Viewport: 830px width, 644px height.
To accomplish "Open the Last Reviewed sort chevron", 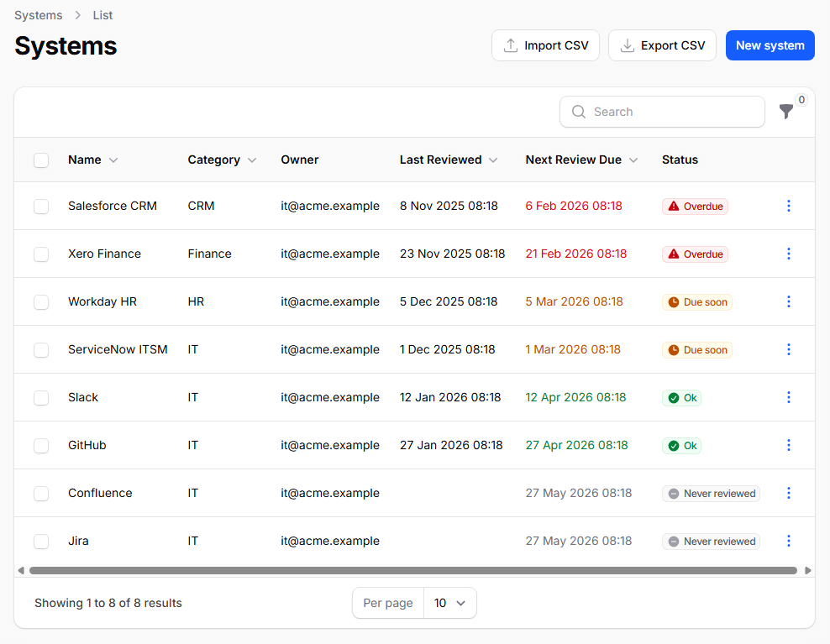I will click(x=493, y=160).
